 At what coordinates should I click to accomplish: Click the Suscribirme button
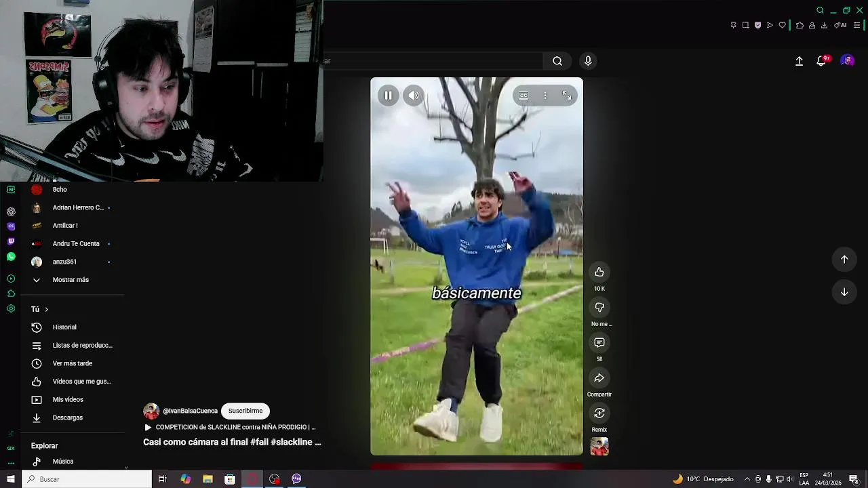245,411
